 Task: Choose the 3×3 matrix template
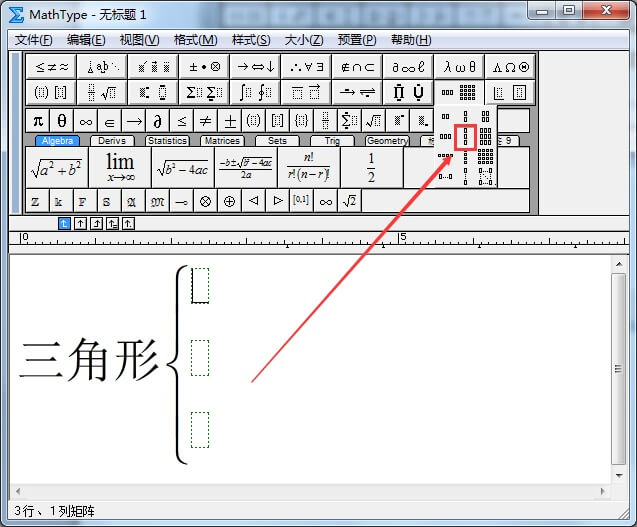[485, 137]
